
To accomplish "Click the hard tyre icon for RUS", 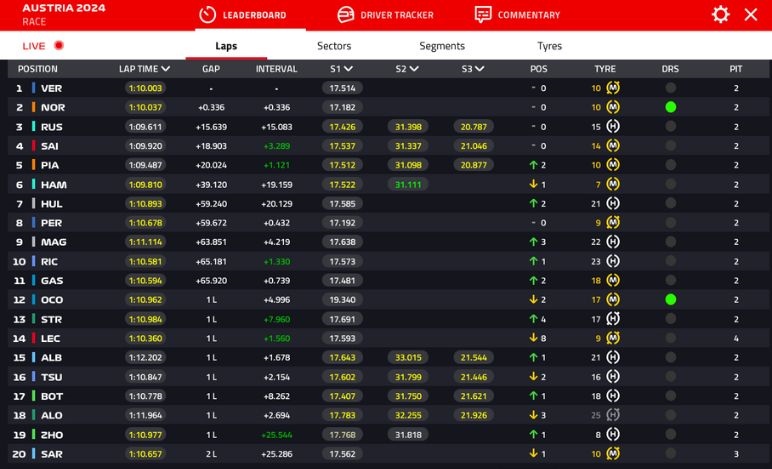I will [x=613, y=127].
